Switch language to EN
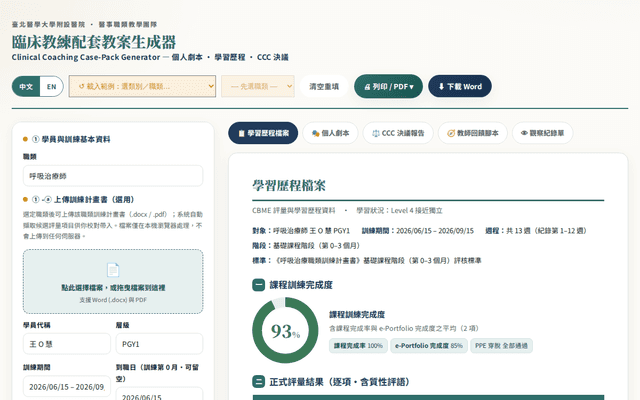640x400 pixels. 51,87
